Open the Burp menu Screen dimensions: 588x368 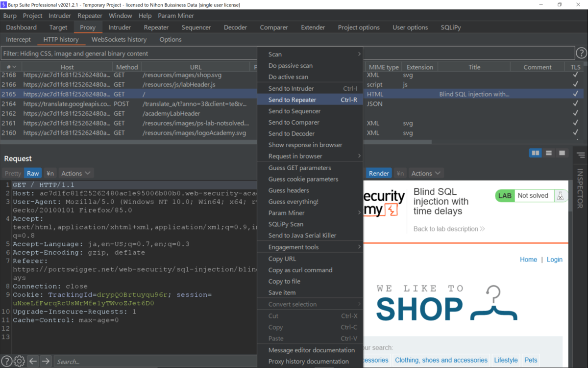click(10, 16)
